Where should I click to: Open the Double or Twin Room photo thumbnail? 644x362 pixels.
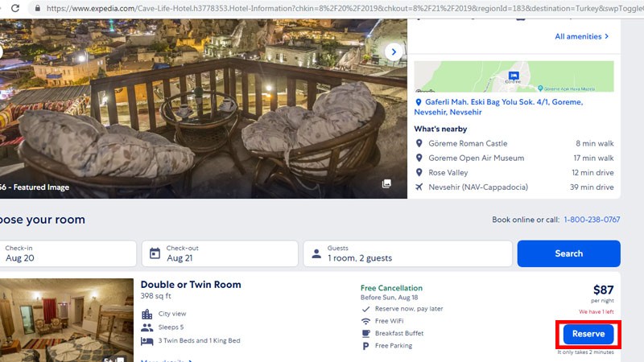(67, 320)
